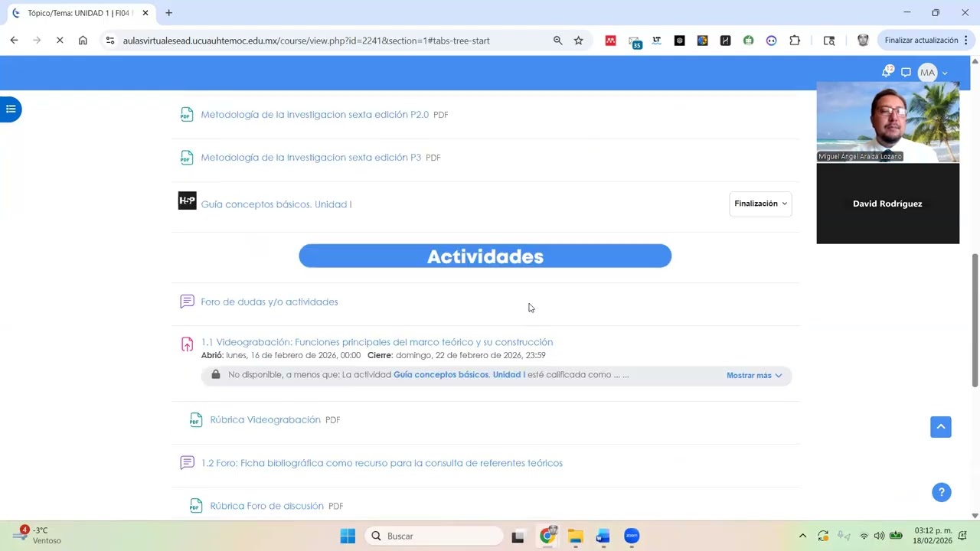Go back to previous page

click(x=14, y=41)
